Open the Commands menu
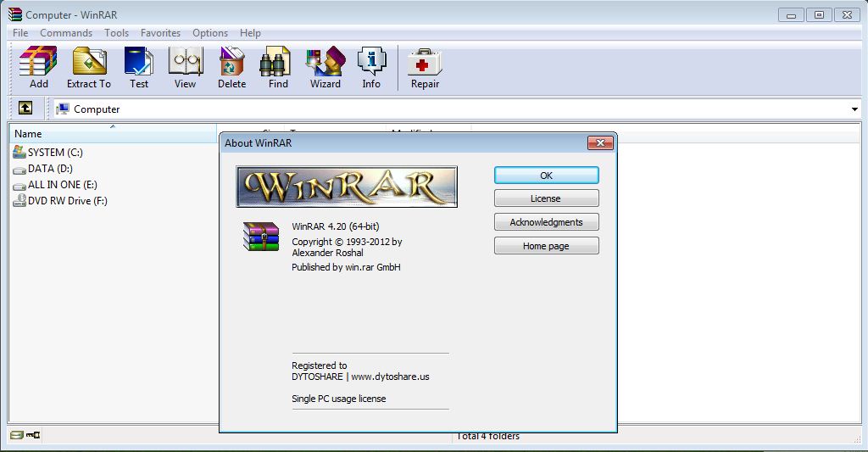This screenshot has height=452, width=868. tap(66, 33)
